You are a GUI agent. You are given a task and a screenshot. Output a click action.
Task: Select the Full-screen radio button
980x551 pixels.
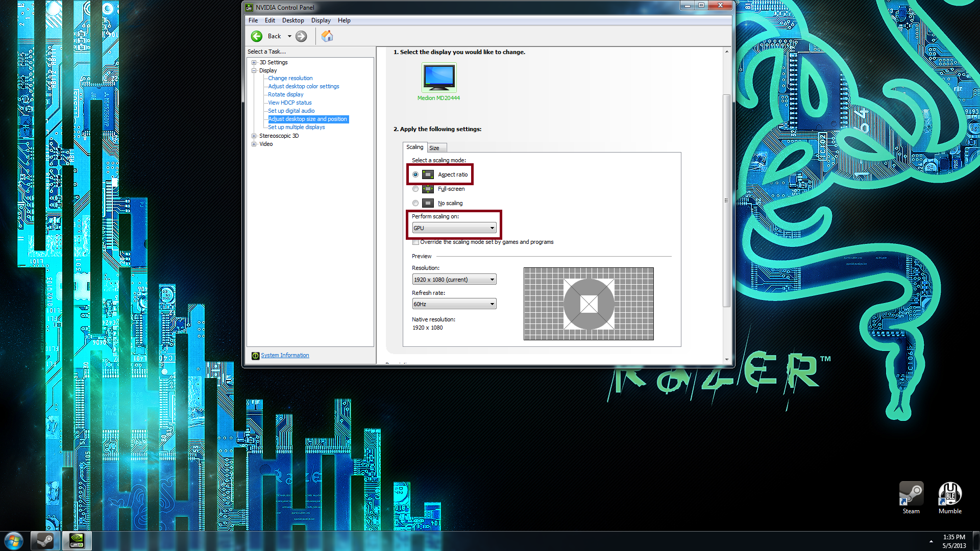(x=415, y=189)
